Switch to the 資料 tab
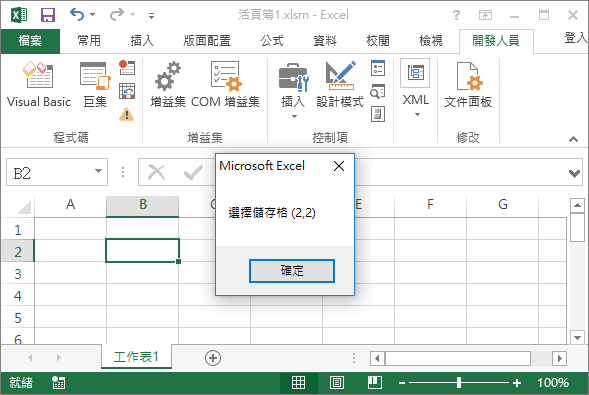The height and width of the screenshot is (395, 589). (x=325, y=41)
